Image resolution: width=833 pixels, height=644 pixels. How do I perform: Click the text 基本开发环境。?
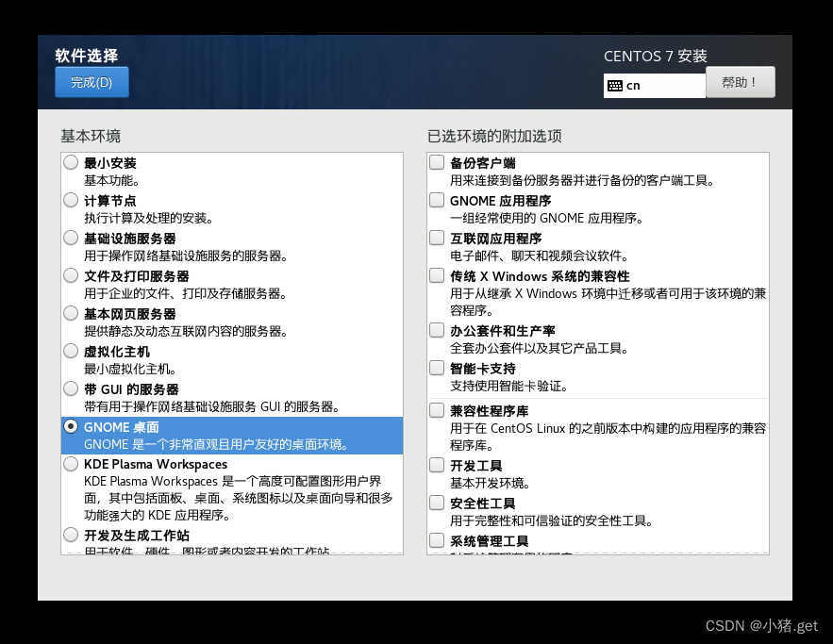[490, 483]
